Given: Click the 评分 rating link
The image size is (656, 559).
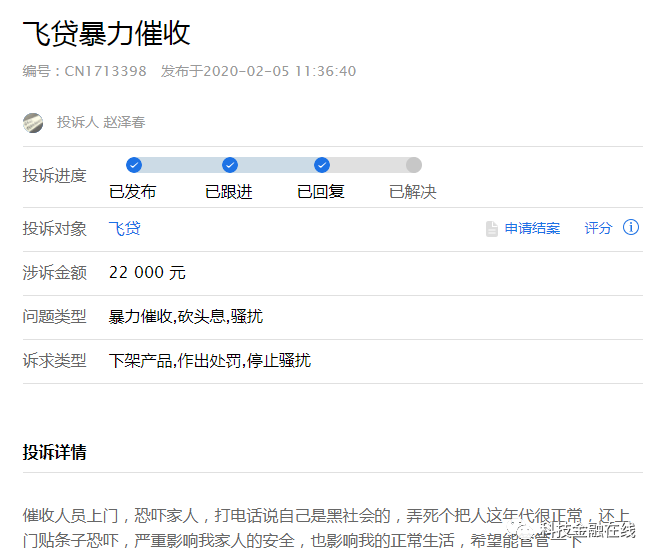Looking at the screenshot, I should (x=598, y=228).
